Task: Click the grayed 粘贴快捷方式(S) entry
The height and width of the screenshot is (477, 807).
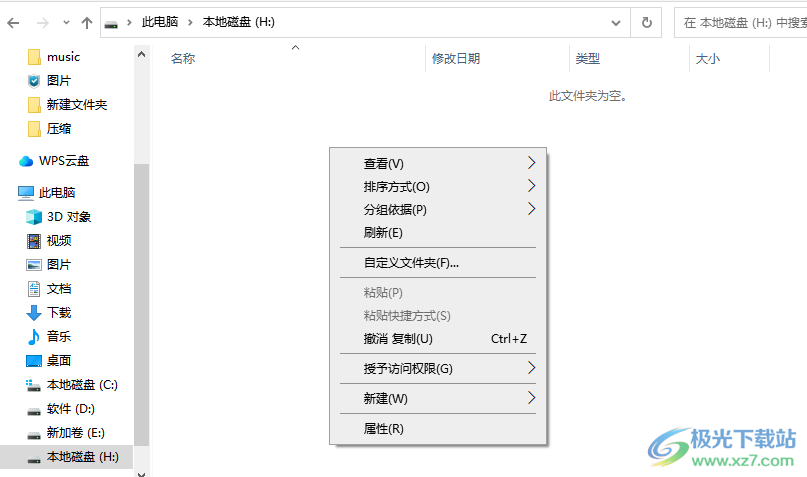Action: [x=438, y=316]
